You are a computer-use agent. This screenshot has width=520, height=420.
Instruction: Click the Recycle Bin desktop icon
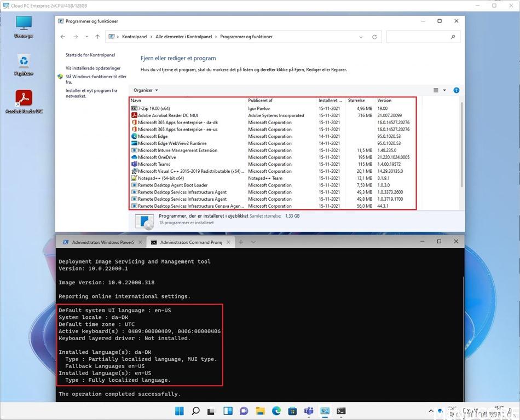[24, 62]
